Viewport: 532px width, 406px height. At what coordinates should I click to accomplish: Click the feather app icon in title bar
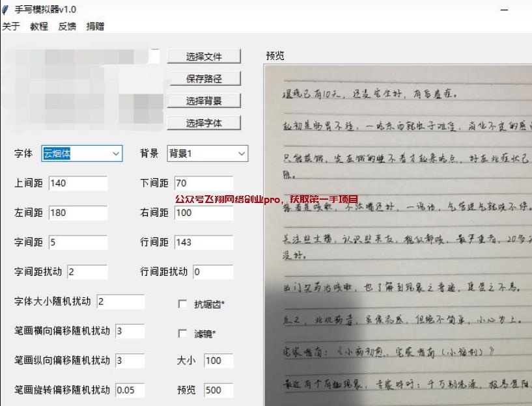click(6, 10)
